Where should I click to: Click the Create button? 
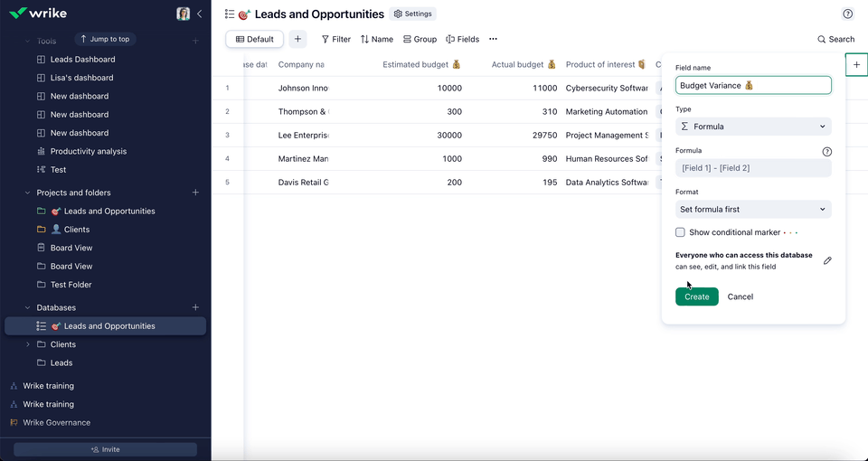pos(696,296)
